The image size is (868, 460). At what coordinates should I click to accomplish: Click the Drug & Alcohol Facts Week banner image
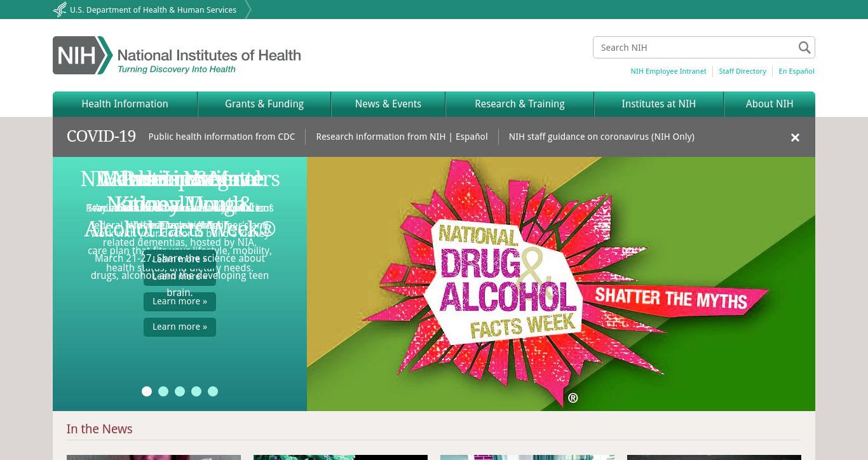(561, 284)
